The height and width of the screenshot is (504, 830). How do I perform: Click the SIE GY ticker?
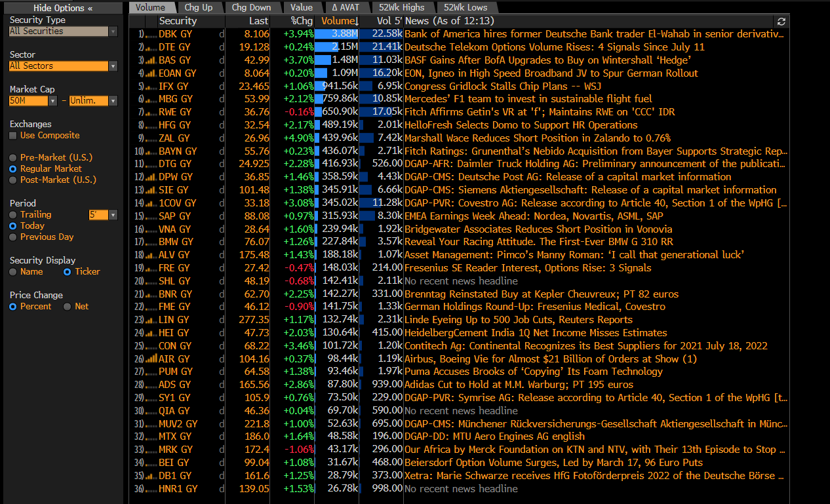(x=174, y=190)
